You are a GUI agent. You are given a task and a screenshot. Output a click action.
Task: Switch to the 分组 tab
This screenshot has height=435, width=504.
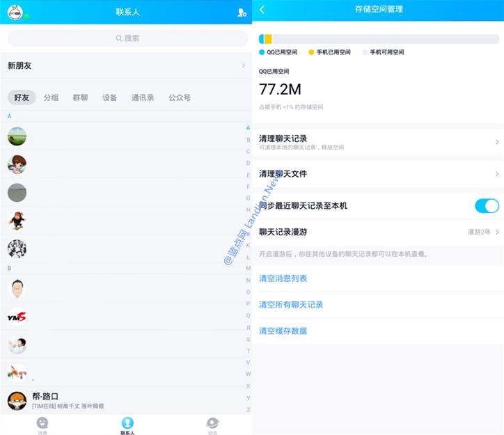coord(51,97)
